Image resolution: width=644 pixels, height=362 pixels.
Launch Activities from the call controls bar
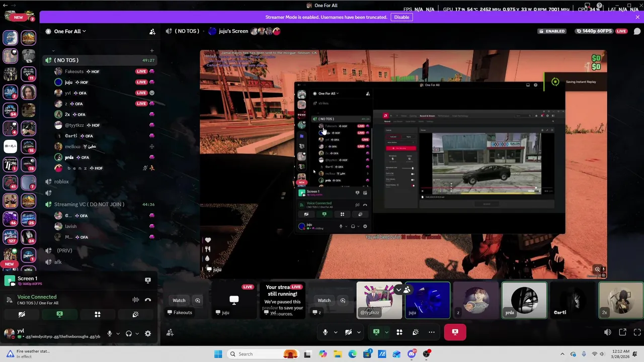pos(399,332)
